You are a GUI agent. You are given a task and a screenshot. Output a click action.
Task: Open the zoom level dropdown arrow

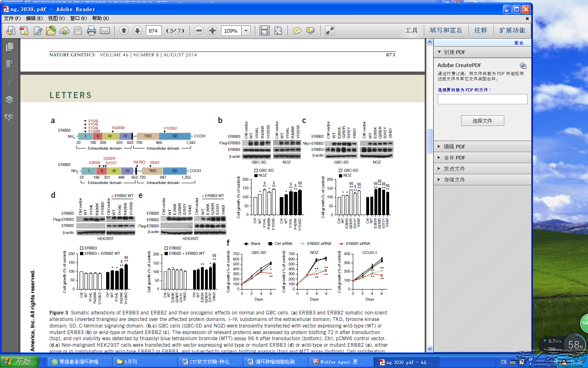click(246, 31)
